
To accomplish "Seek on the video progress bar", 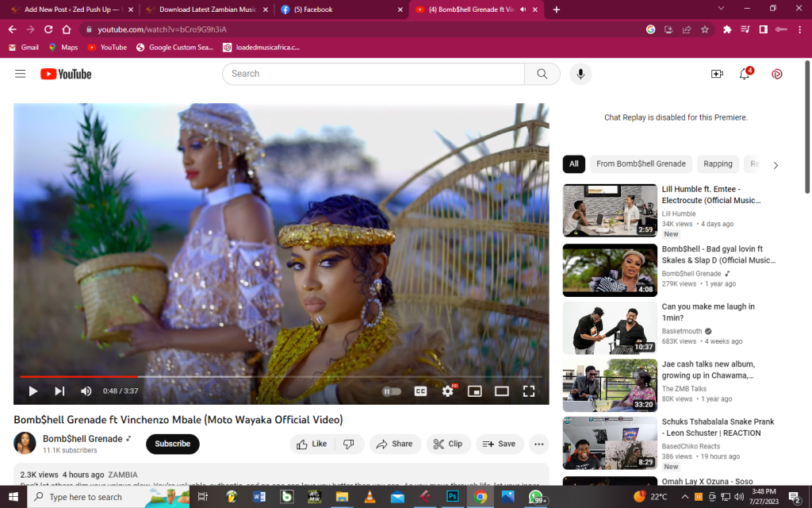I will 282,376.
